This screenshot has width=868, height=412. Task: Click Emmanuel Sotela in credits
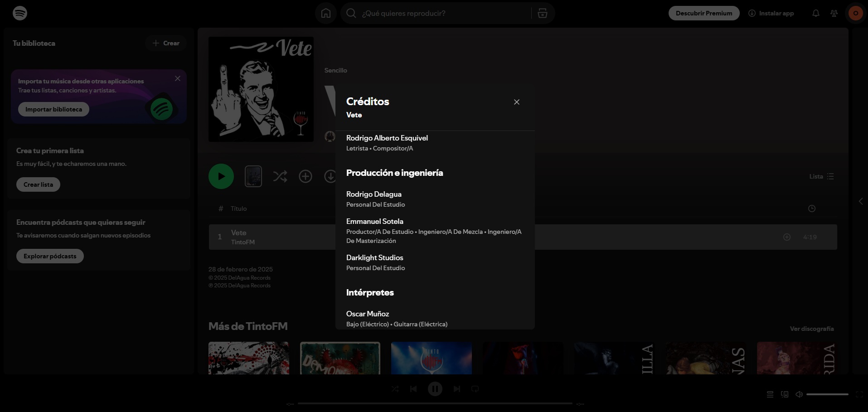click(x=375, y=221)
